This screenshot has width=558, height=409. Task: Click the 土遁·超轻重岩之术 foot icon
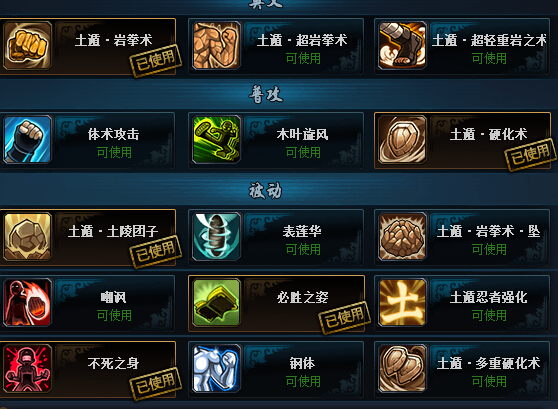[x=402, y=45]
